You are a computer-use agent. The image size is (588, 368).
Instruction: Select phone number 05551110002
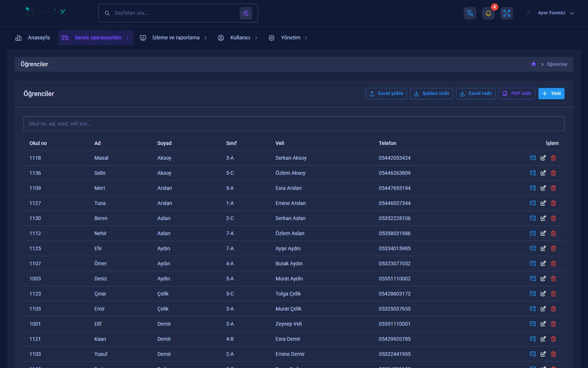[x=395, y=279]
